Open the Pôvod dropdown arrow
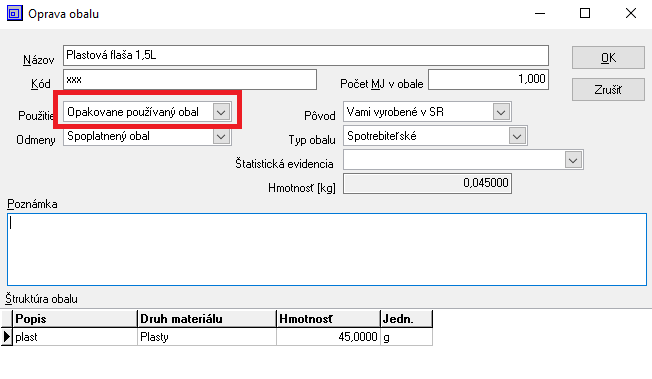This screenshot has width=652, height=379. 501,112
